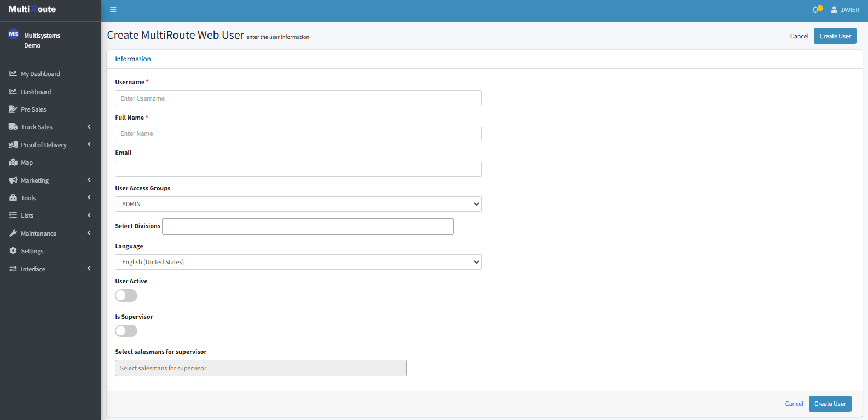Click the top Create User button

pos(835,36)
